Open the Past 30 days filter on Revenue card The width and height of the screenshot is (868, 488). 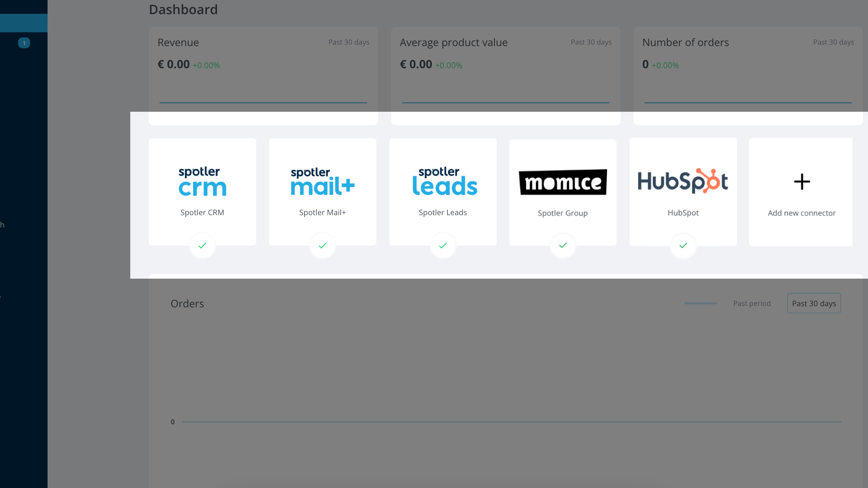(x=348, y=42)
